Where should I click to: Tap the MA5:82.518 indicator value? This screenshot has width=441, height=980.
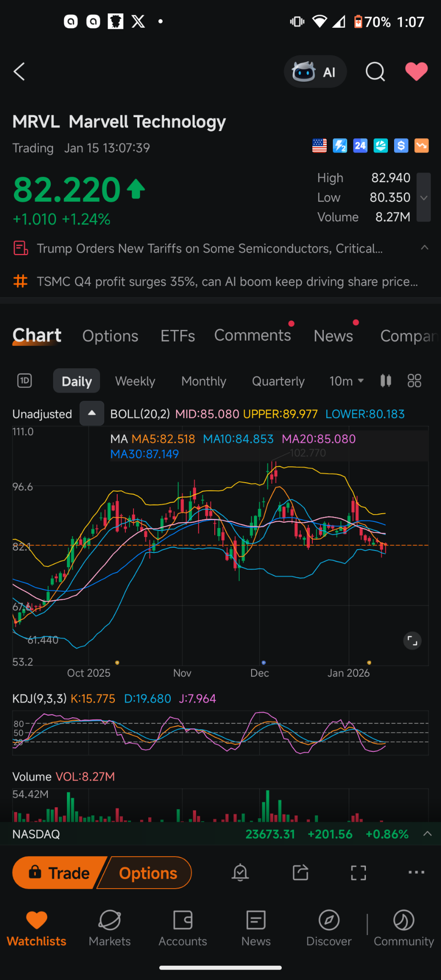click(163, 439)
